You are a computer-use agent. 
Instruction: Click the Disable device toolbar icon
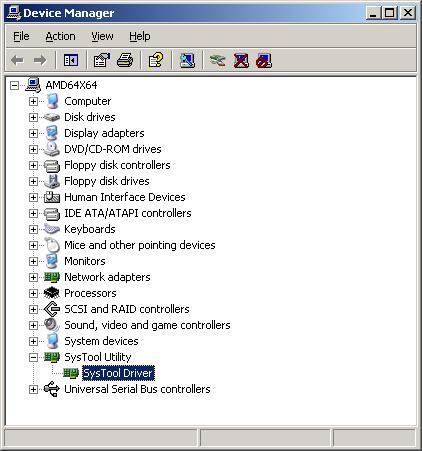[x=264, y=60]
